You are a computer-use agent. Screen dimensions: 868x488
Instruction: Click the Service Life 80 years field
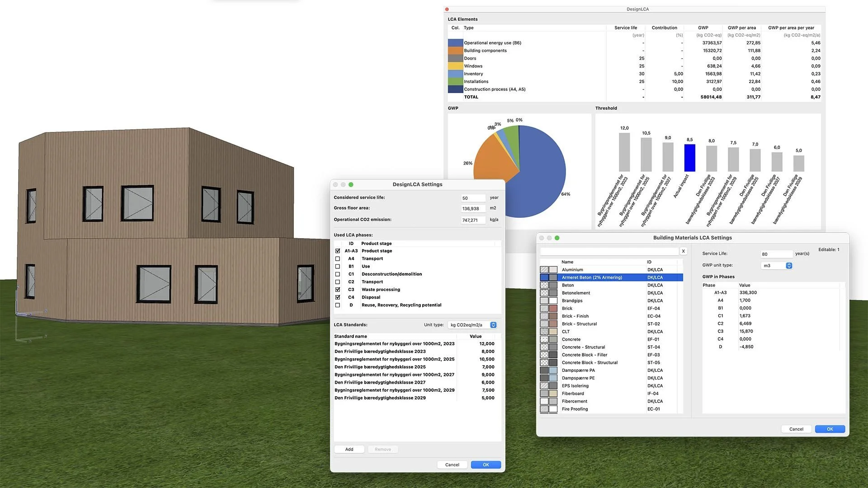[x=776, y=254]
